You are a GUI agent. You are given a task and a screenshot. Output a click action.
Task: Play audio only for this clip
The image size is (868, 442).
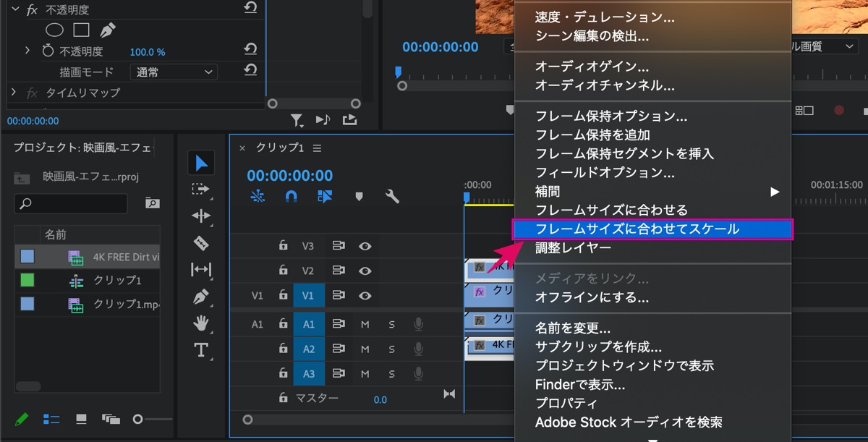pyautogui.click(x=323, y=119)
